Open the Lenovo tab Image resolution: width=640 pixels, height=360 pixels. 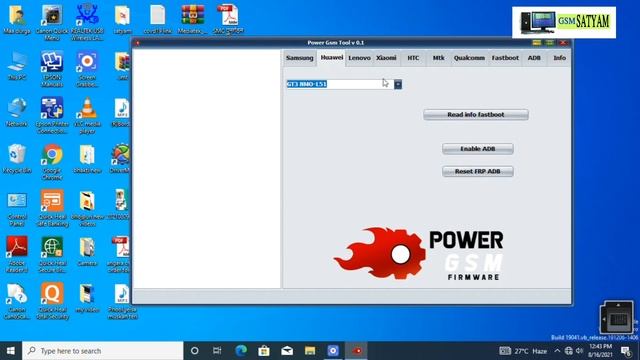(359, 58)
